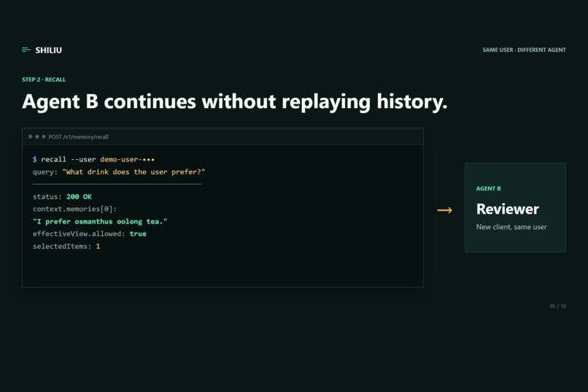Select the query 'What drink does the user prefer?'

134,172
